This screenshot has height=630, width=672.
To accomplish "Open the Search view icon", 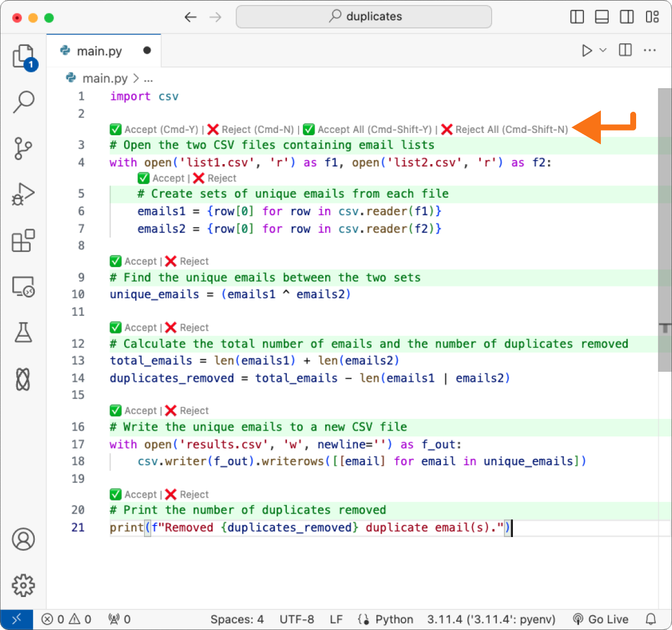I will tap(24, 101).
